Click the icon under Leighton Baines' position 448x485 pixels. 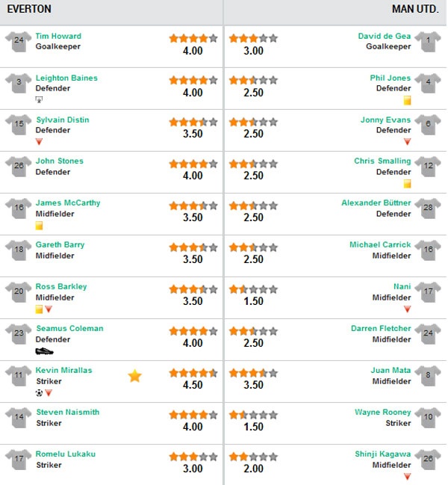click(39, 100)
